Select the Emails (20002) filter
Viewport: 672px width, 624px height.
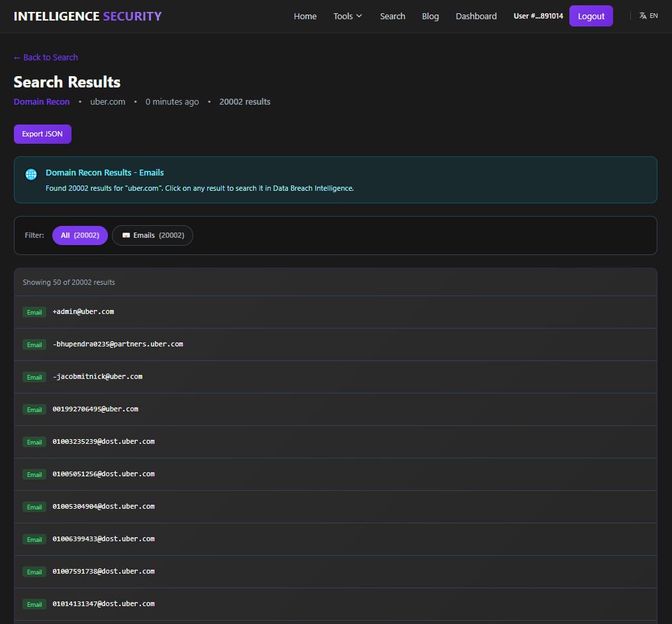click(152, 235)
